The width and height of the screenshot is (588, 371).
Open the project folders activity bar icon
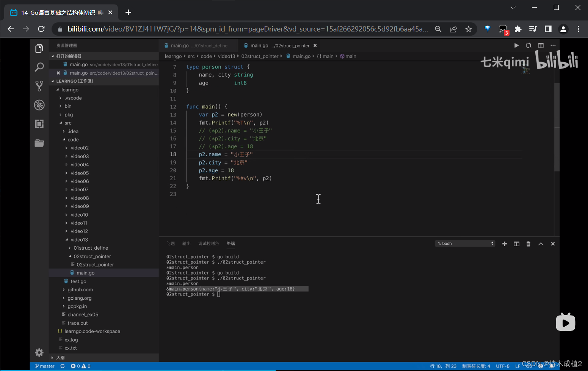click(39, 143)
